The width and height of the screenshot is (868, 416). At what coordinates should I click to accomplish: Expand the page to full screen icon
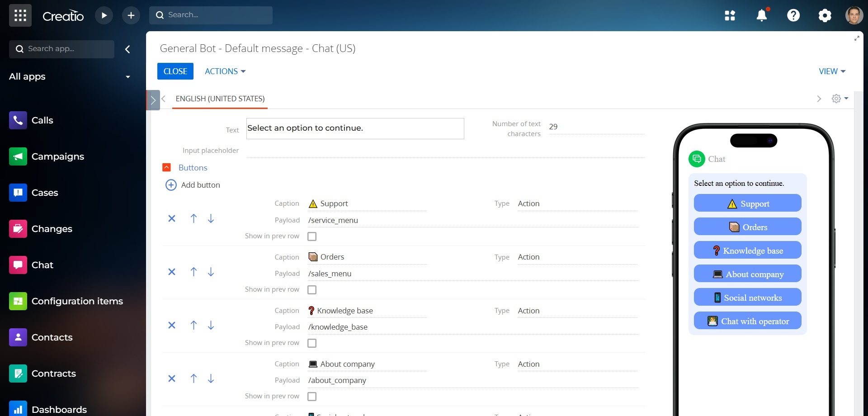(x=857, y=38)
